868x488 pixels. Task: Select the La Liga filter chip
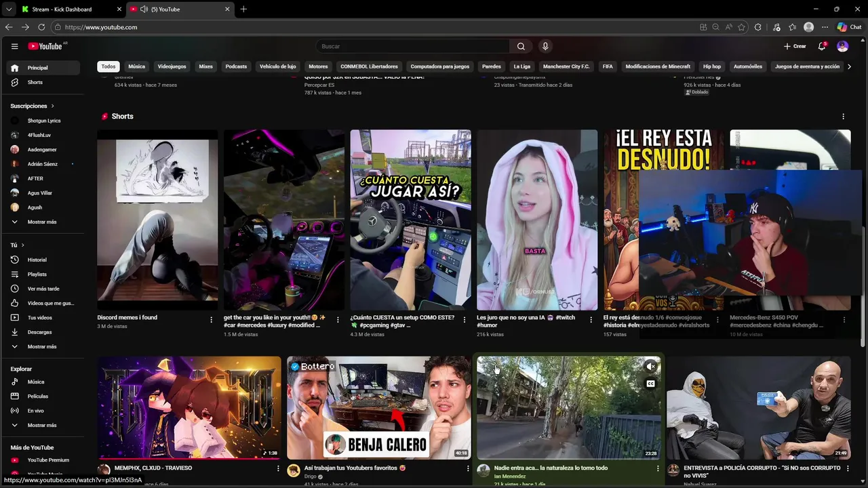click(521, 66)
